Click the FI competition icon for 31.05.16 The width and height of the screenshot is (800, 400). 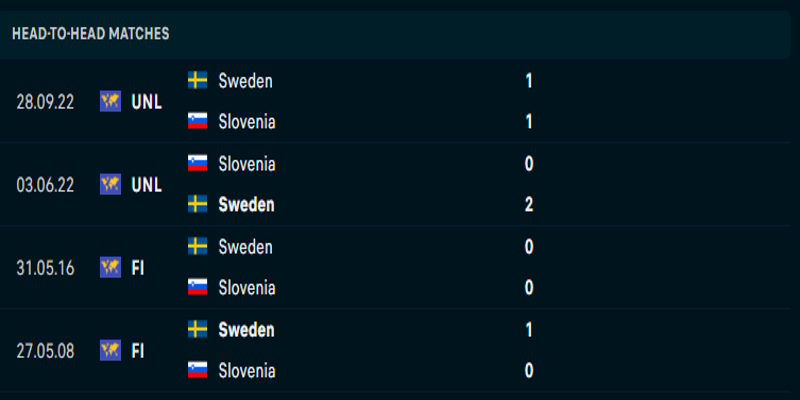click(110, 267)
